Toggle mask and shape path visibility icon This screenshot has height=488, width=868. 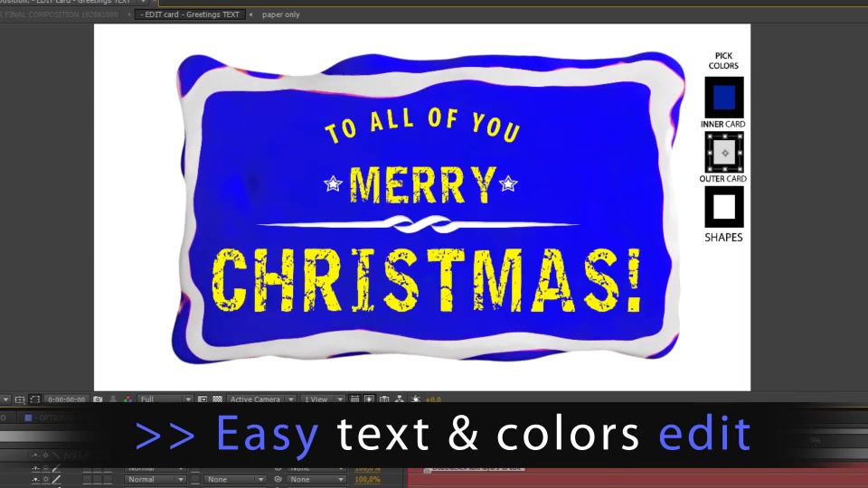pos(35,399)
